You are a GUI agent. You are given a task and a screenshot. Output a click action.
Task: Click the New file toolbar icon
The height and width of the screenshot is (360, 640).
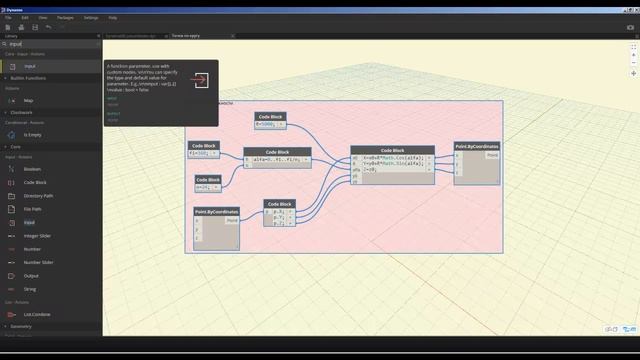[8, 27]
